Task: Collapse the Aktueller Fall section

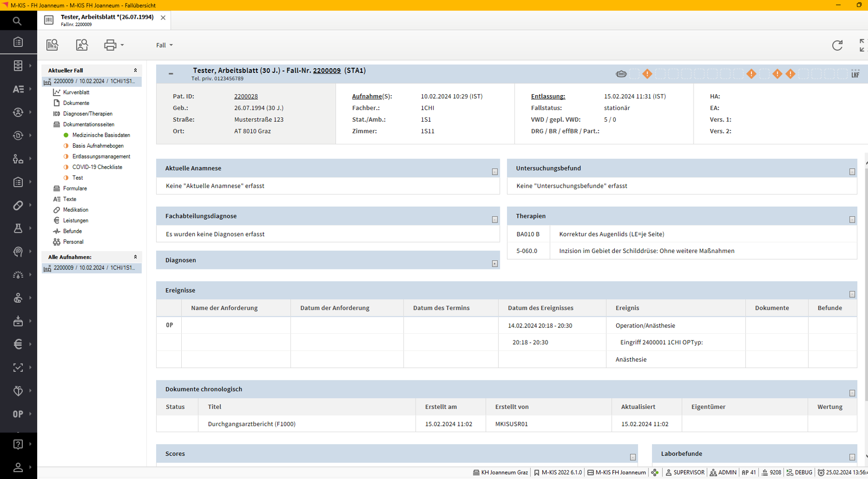Action: pyautogui.click(x=135, y=70)
